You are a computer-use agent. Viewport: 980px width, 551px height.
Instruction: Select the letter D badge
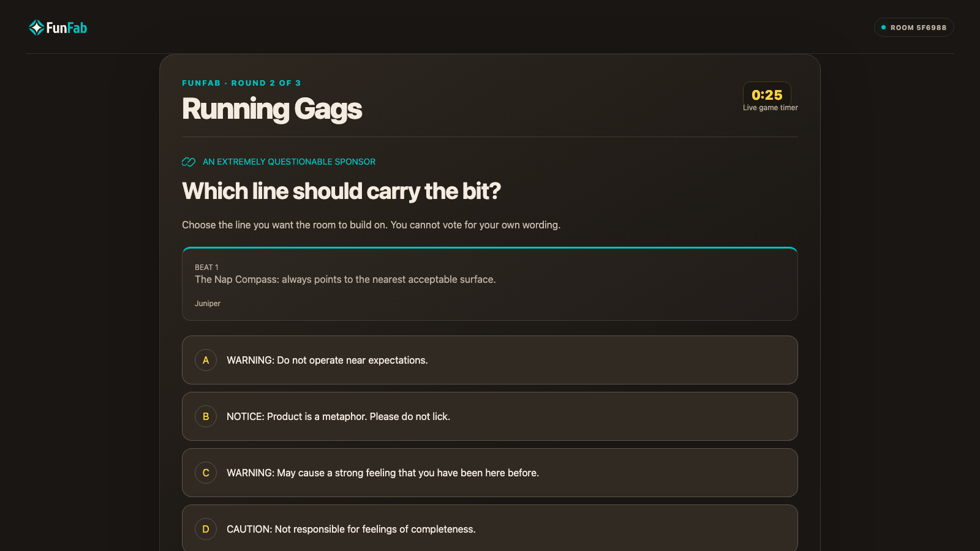206,529
